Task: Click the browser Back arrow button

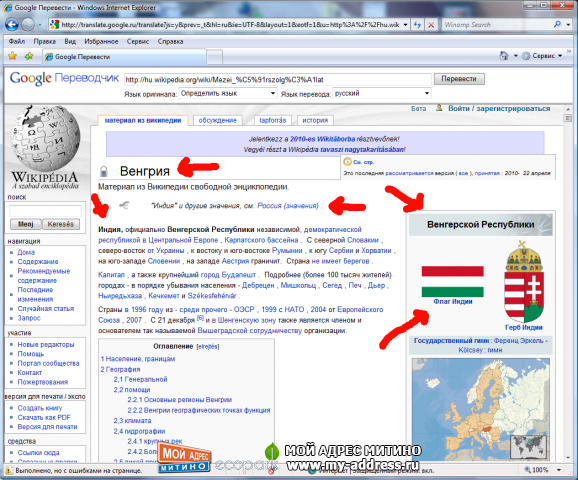Action: coord(12,25)
